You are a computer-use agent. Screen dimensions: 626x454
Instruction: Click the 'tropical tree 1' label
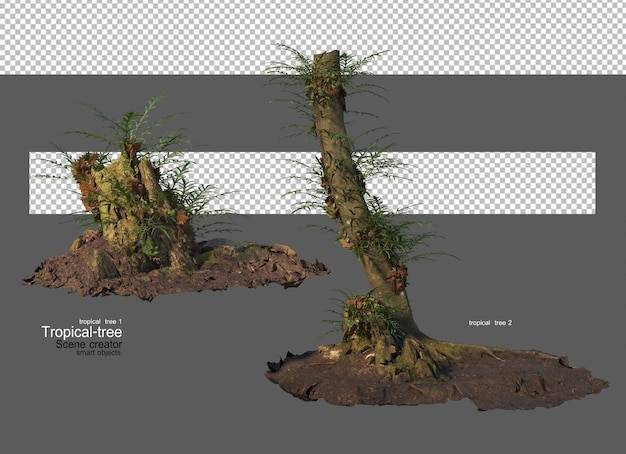pyautogui.click(x=100, y=321)
